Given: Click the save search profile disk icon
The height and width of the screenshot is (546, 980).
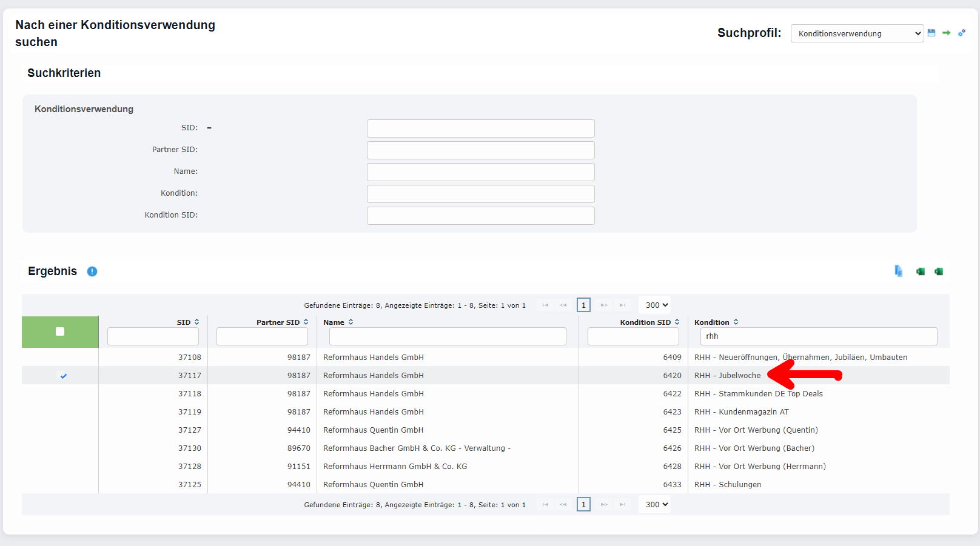Looking at the screenshot, I should [x=931, y=33].
